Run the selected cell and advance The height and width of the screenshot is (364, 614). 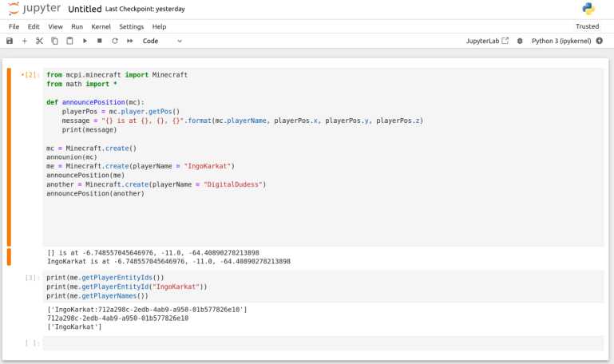click(85, 41)
